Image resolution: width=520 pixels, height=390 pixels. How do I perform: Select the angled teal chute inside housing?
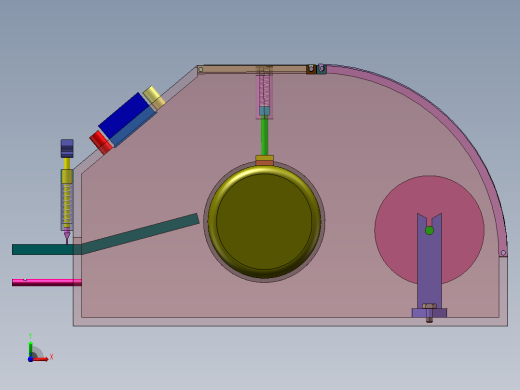(x=141, y=233)
